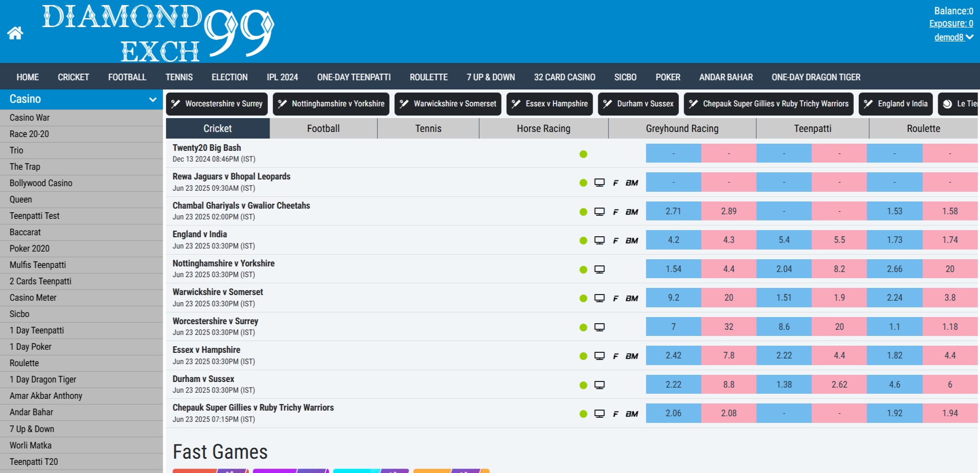Open the Exposure link in header
The width and height of the screenshot is (980, 473).
coord(951,24)
